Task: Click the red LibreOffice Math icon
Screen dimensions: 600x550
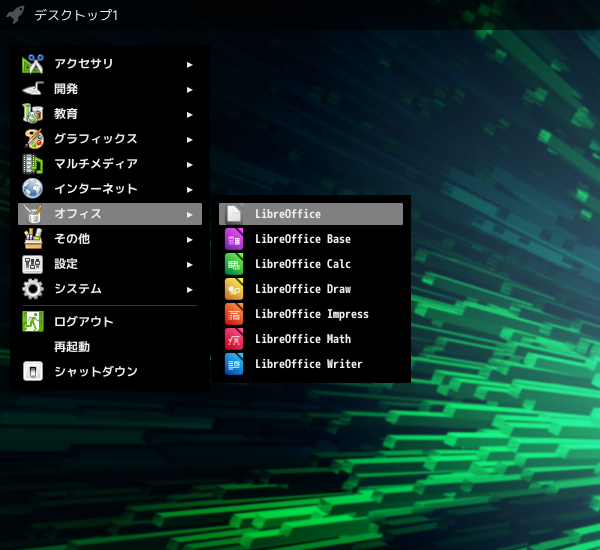Action: [x=234, y=339]
